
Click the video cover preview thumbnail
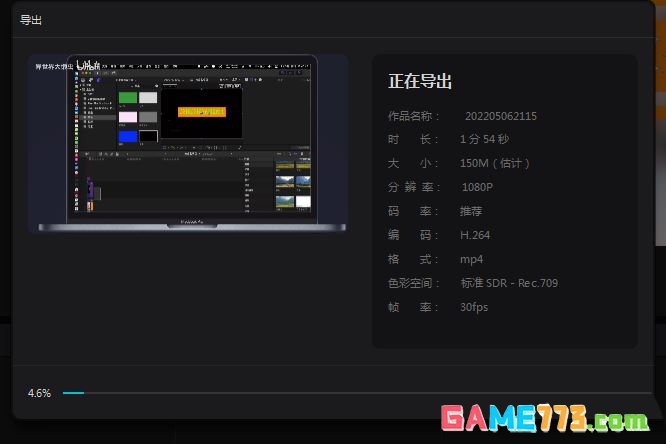coord(189,144)
